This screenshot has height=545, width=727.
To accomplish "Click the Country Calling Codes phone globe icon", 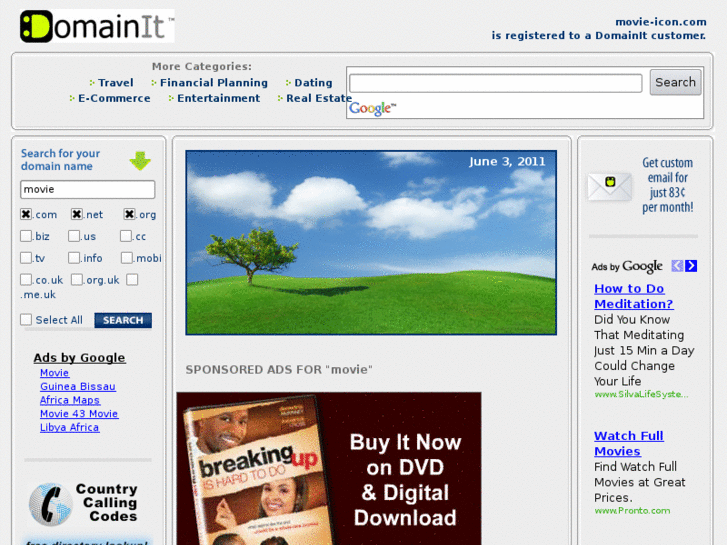I will click(51, 504).
